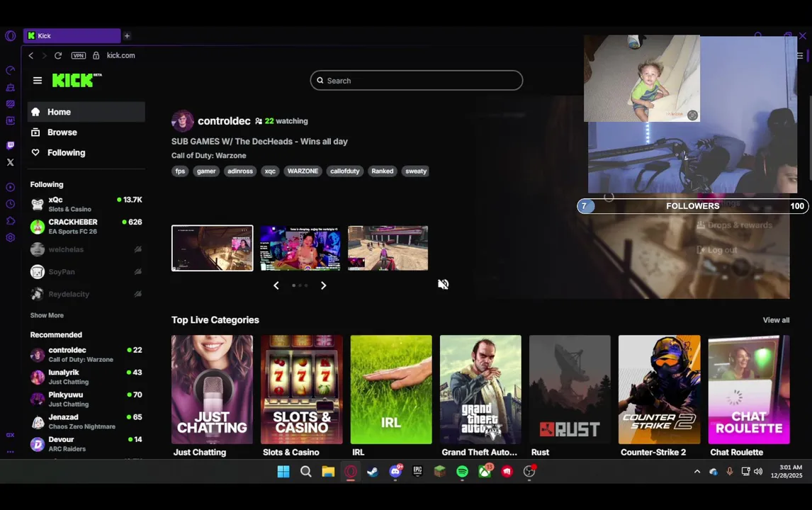This screenshot has width=812, height=510.
Task: Open Call of Duty: Warzone category link
Action: coord(209,155)
